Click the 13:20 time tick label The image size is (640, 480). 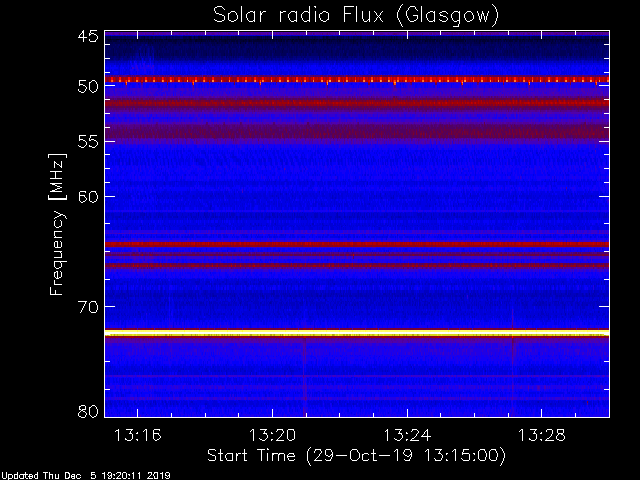coord(272,435)
